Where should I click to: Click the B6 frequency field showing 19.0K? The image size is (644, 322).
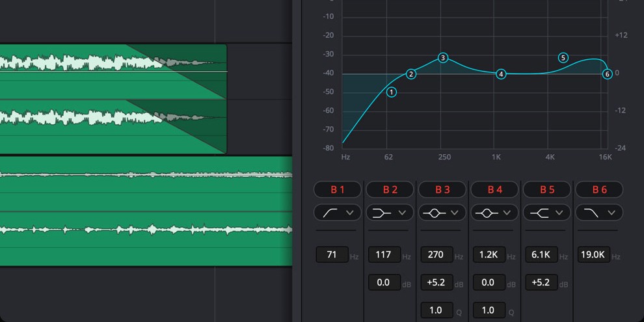tap(593, 254)
